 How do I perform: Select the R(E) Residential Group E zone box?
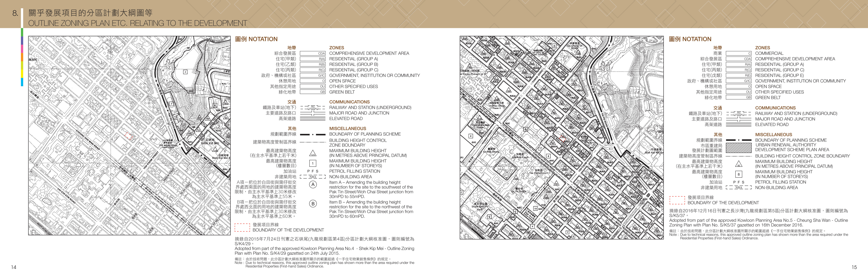click(739, 75)
